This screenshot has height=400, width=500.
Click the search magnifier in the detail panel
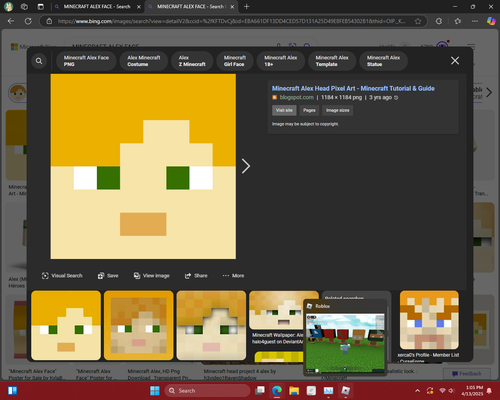pyautogui.click(x=39, y=61)
